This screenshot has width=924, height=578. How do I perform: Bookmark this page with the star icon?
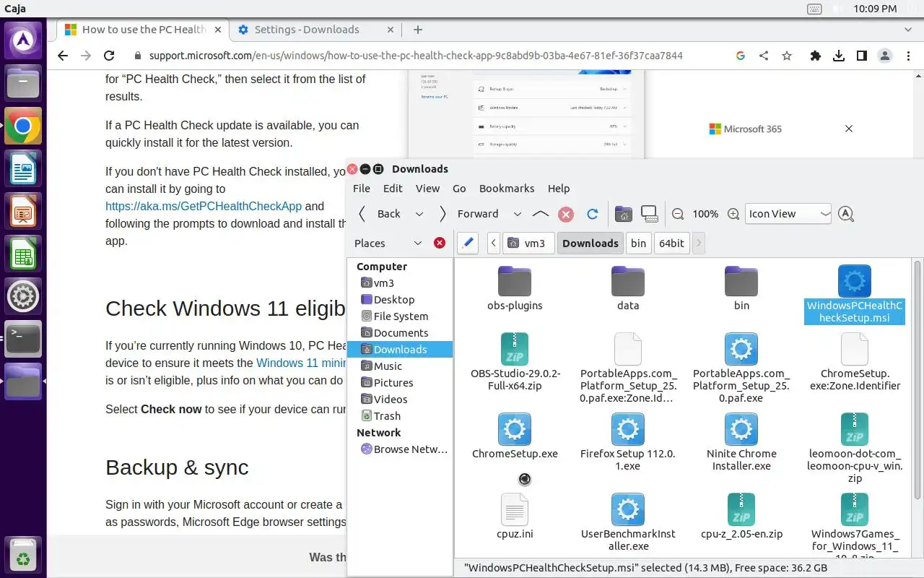[787, 56]
